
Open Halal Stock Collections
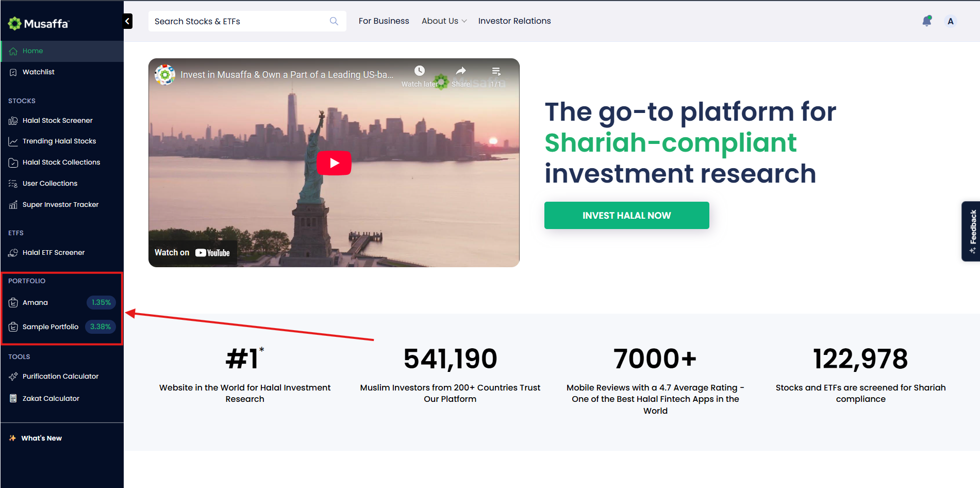pos(62,162)
